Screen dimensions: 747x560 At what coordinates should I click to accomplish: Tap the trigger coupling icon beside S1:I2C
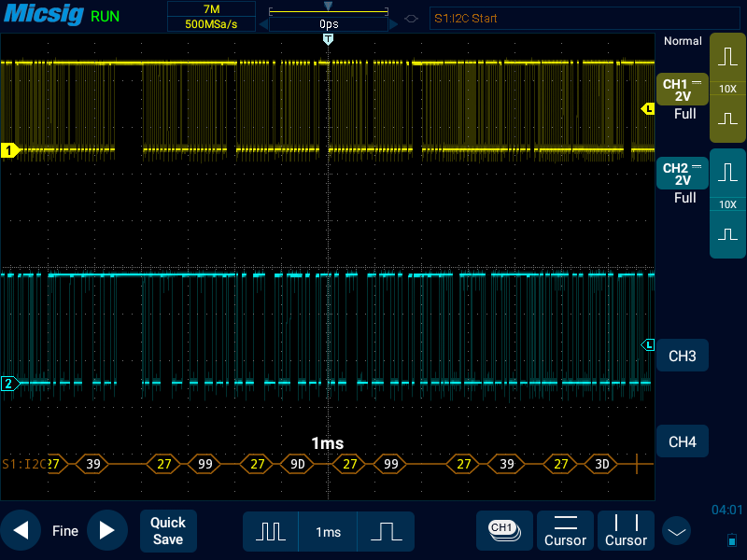pyautogui.click(x=411, y=19)
